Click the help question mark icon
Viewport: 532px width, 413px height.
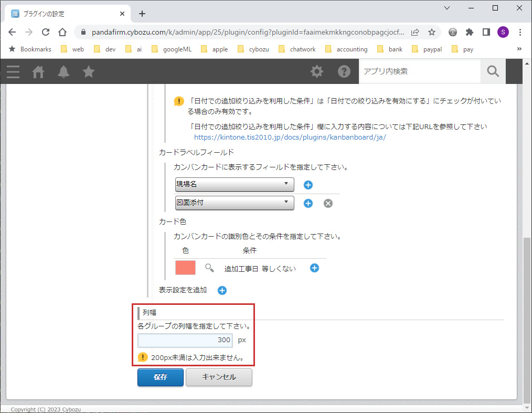coord(344,72)
